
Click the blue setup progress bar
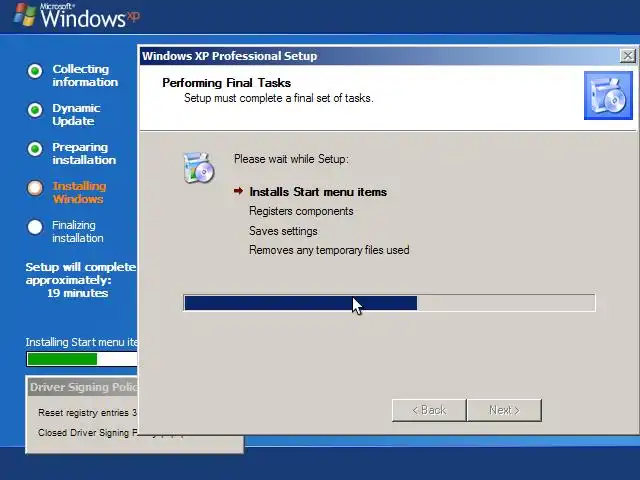(x=389, y=303)
